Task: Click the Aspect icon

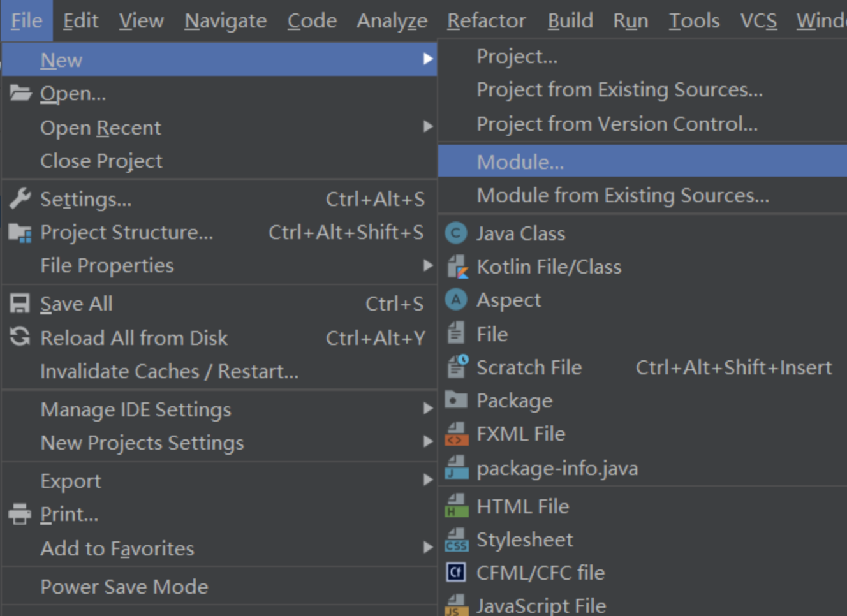Action: pyautogui.click(x=456, y=300)
